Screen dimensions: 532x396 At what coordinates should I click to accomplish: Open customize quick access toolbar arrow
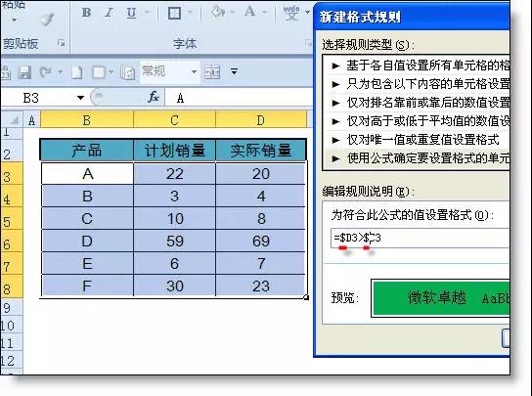coord(234,71)
